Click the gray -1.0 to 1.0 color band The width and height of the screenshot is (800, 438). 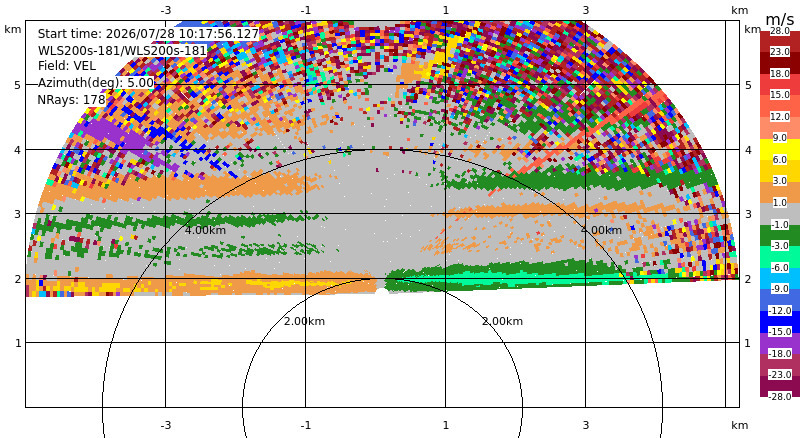(x=780, y=214)
